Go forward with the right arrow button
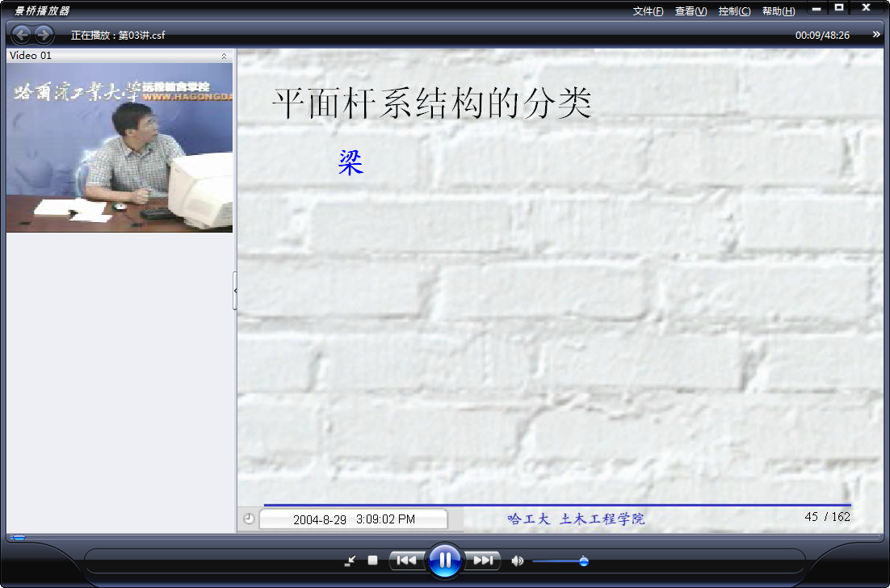 (x=44, y=35)
